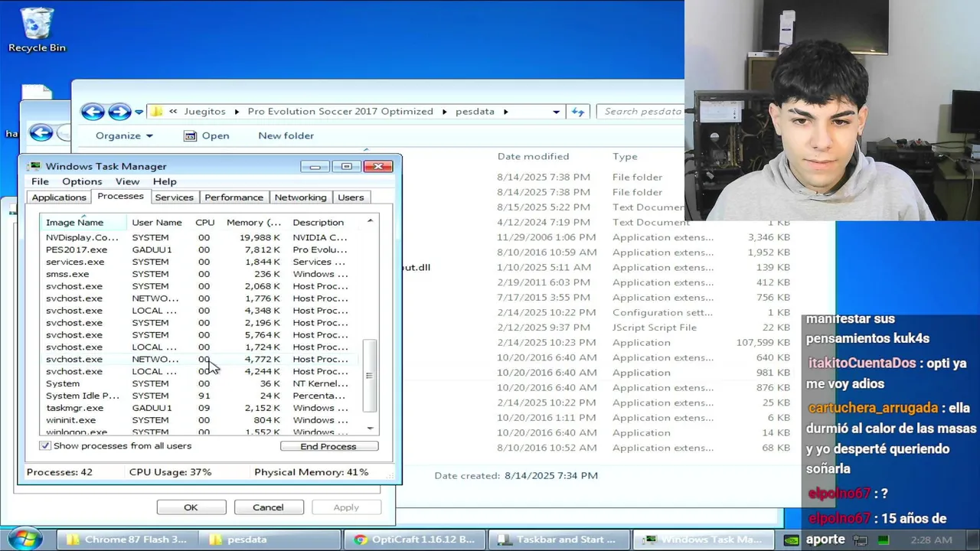Viewport: 980px width, 551px height.
Task: Open the recent locations dropdown next to forward arrow
Action: (139, 112)
